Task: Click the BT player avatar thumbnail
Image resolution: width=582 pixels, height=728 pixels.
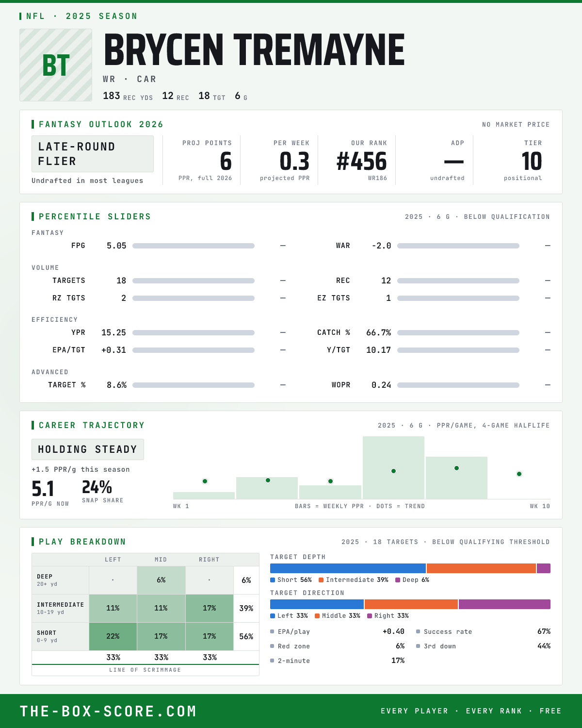Action: (56, 65)
